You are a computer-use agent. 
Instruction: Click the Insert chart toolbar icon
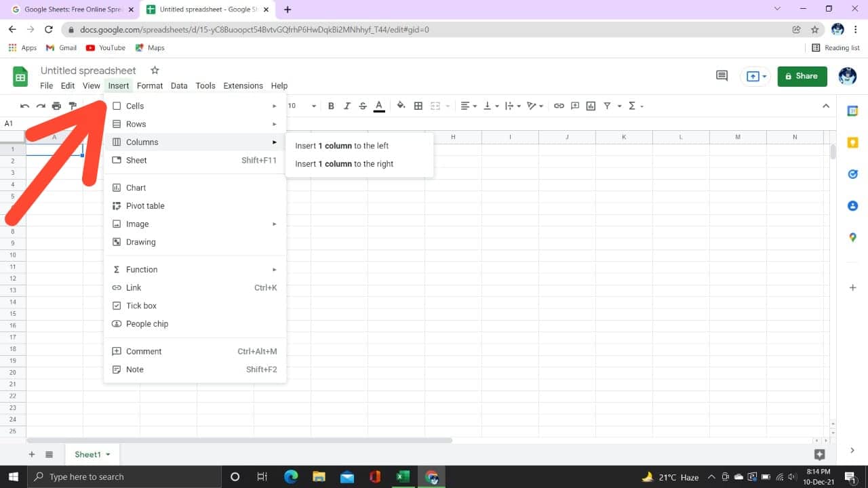coord(591,106)
